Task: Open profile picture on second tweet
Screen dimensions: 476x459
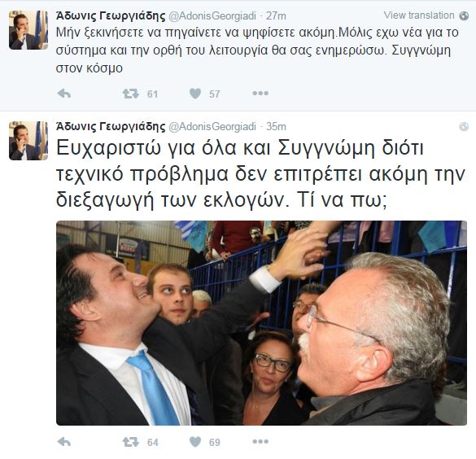Action: point(28,141)
